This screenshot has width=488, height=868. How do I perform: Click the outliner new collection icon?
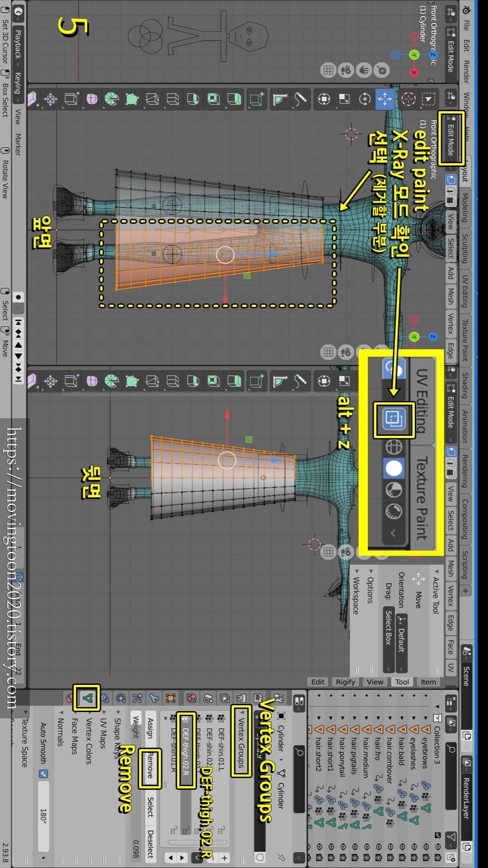coord(451,857)
